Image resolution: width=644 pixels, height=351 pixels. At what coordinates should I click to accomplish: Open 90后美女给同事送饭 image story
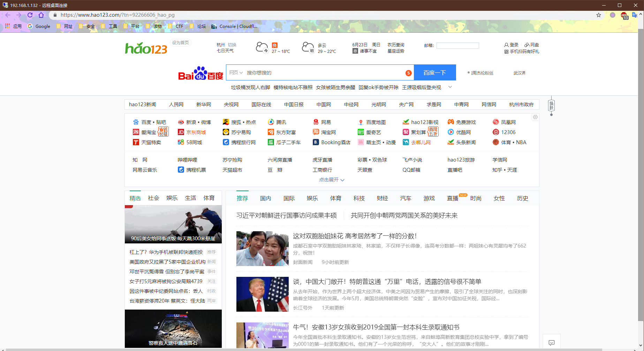[173, 224]
